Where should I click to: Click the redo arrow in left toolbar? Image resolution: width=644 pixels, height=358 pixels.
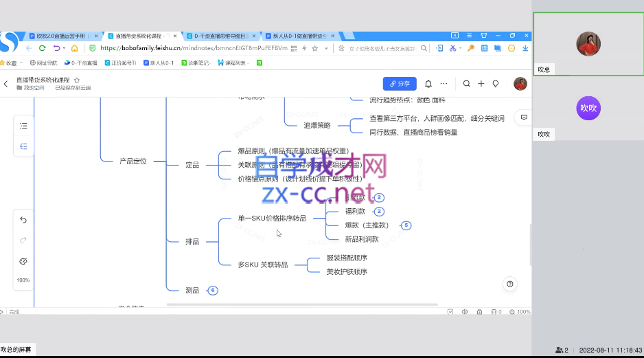pyautogui.click(x=23, y=240)
